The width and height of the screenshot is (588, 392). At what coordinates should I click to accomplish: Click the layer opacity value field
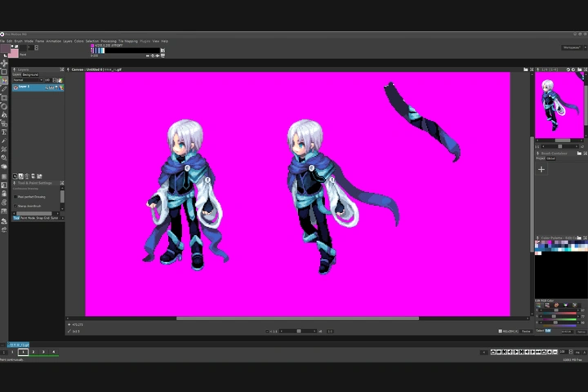(47, 80)
